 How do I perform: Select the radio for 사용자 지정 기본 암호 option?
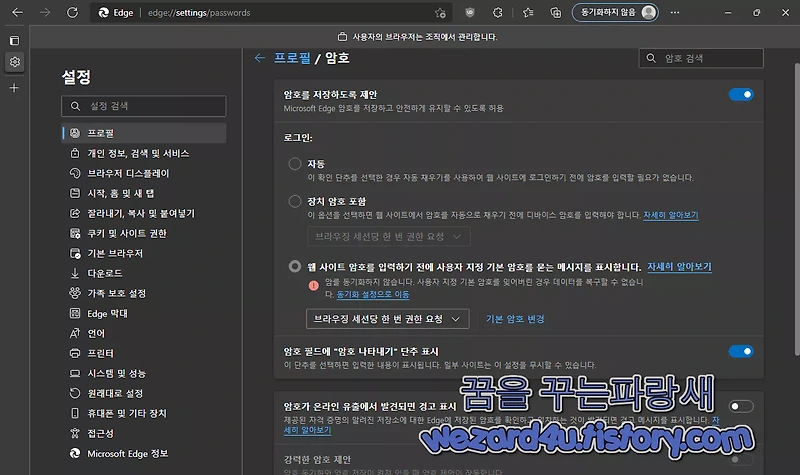(295, 266)
